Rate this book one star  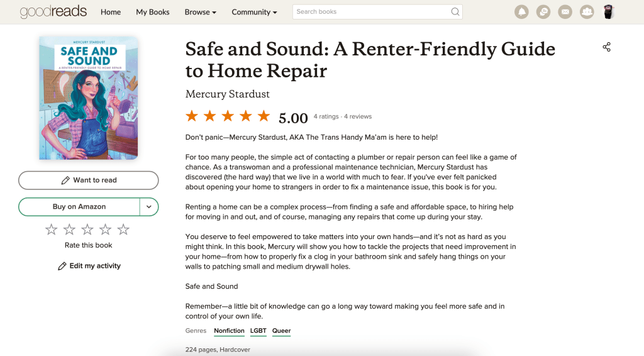[x=52, y=230]
